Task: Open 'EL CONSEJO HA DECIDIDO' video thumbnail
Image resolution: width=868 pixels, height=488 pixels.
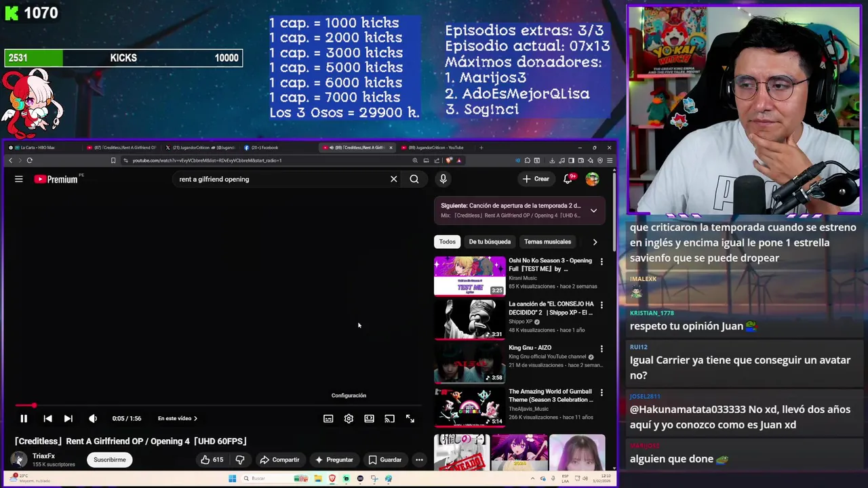Action: coord(469,319)
